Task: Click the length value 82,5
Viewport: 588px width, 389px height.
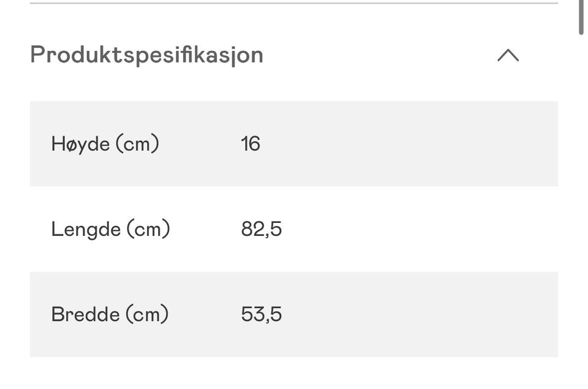Action: point(262,229)
